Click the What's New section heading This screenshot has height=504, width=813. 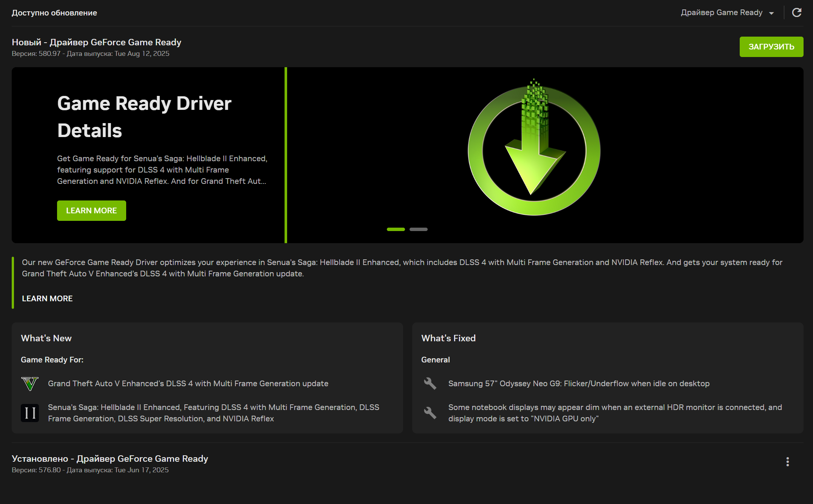click(46, 338)
